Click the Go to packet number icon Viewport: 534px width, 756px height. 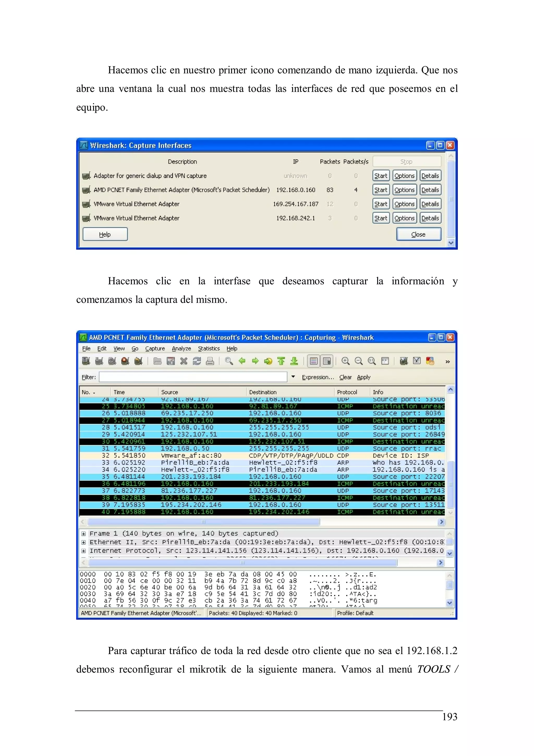pyautogui.click(x=268, y=361)
